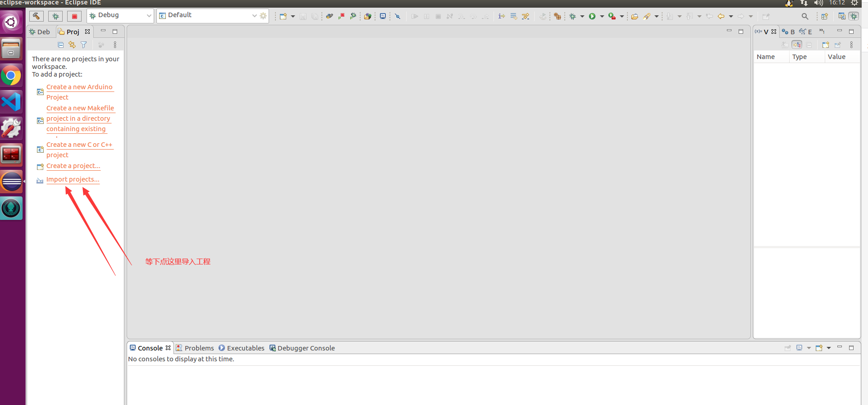Open the Debug launch mode dropdown
The height and width of the screenshot is (405, 868).
pos(120,16)
